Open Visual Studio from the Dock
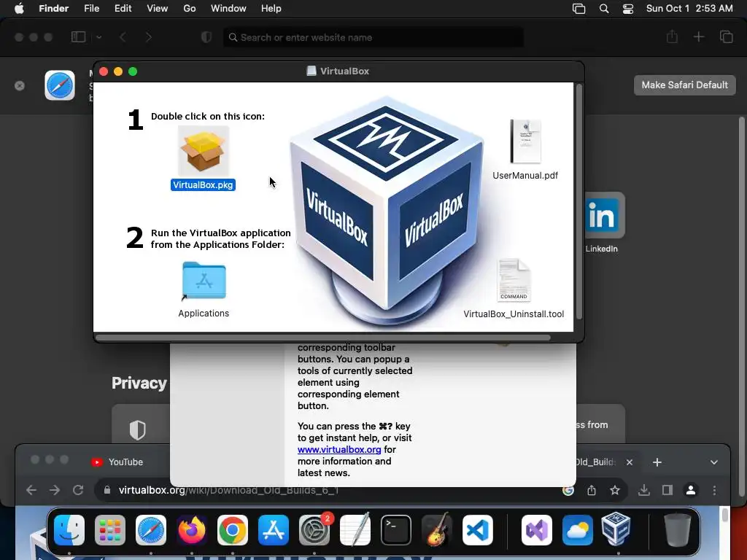 point(537,530)
